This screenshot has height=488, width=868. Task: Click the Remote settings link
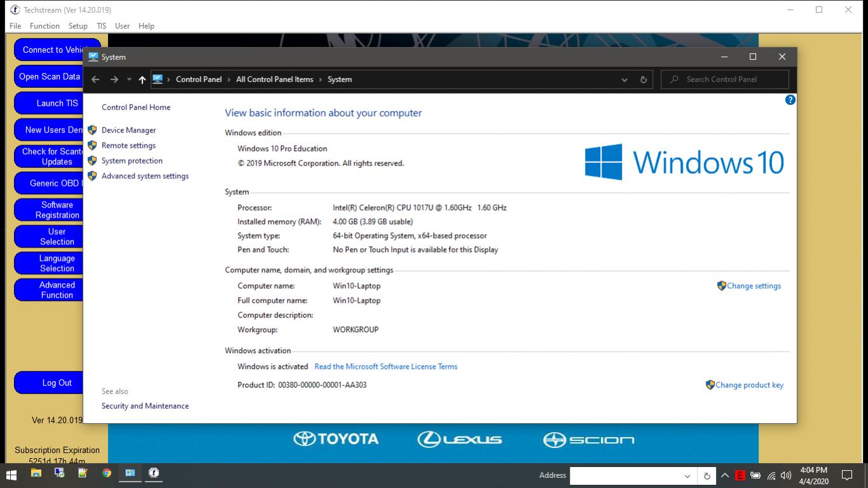(128, 145)
